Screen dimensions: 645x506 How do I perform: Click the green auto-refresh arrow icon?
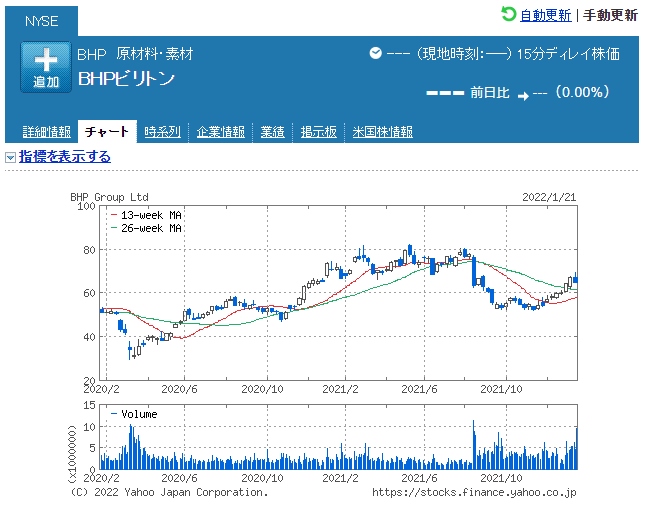tap(508, 14)
